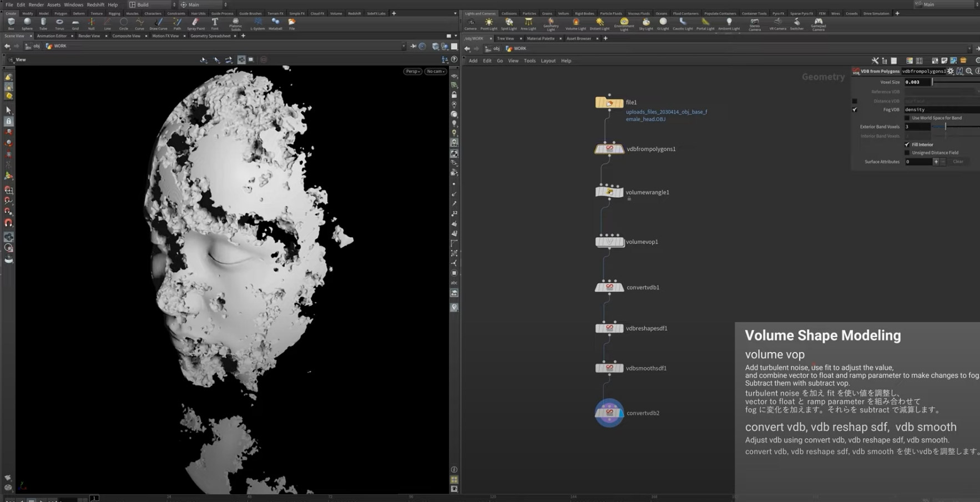Click the Sky Light shelf tool
The image size is (980, 502).
point(646,24)
